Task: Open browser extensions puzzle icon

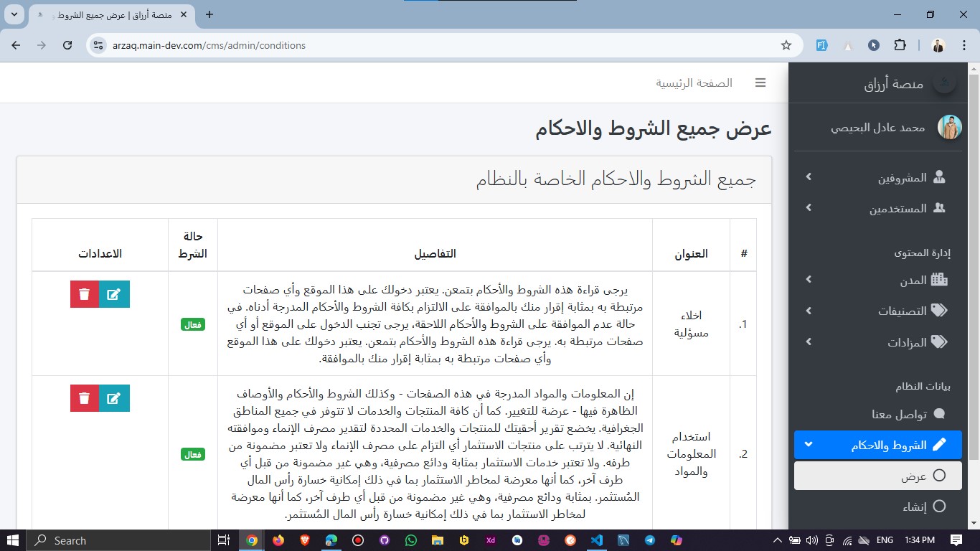Action: (900, 45)
